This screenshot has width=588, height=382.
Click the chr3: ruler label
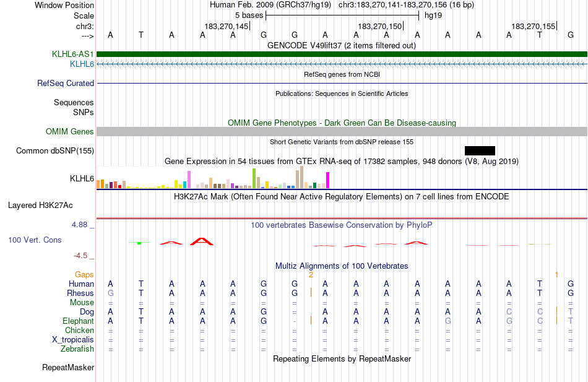(85, 26)
